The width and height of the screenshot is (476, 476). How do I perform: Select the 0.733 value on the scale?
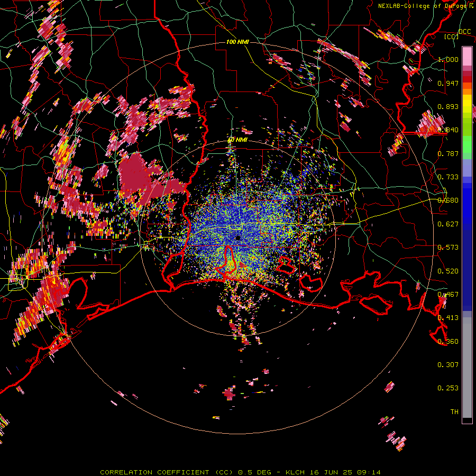coord(448,177)
